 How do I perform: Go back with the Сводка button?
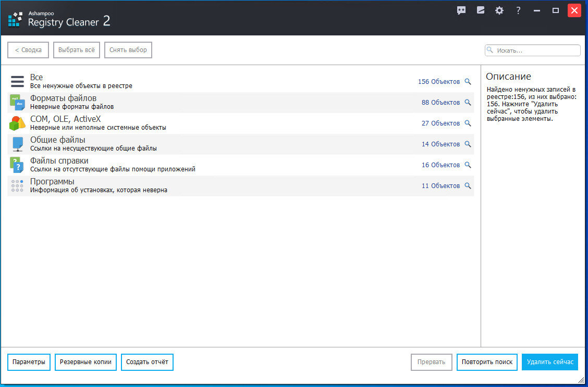coord(28,50)
